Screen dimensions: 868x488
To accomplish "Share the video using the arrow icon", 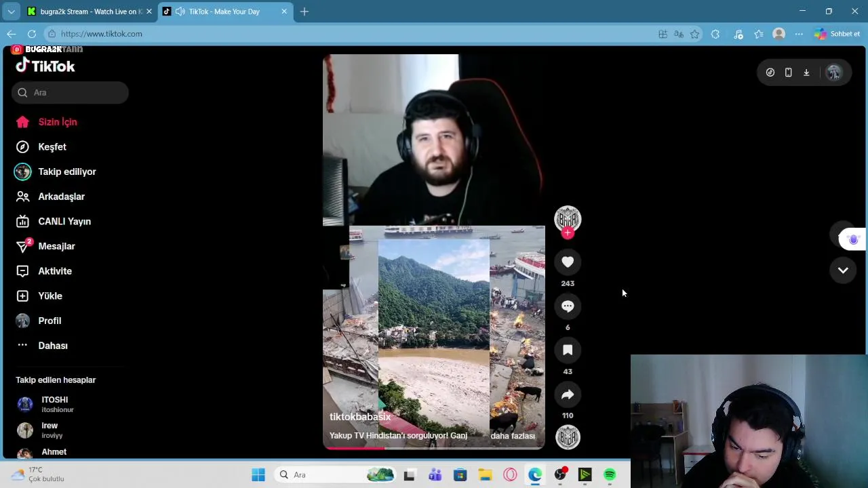I will pos(568,394).
